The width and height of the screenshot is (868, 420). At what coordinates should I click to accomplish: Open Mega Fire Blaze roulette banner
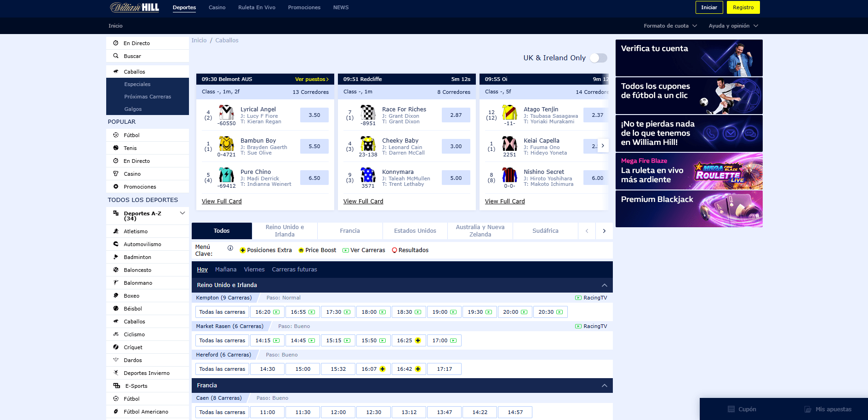point(689,171)
